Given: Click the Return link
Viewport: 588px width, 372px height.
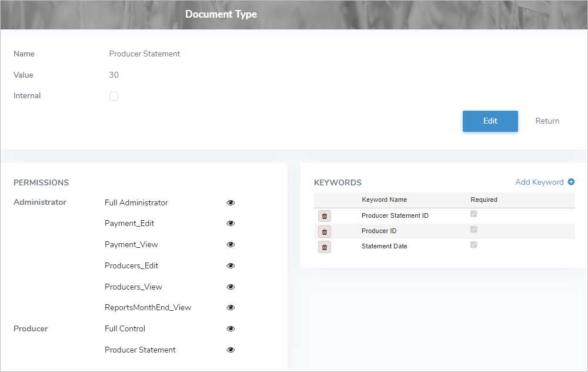Looking at the screenshot, I should (x=547, y=121).
